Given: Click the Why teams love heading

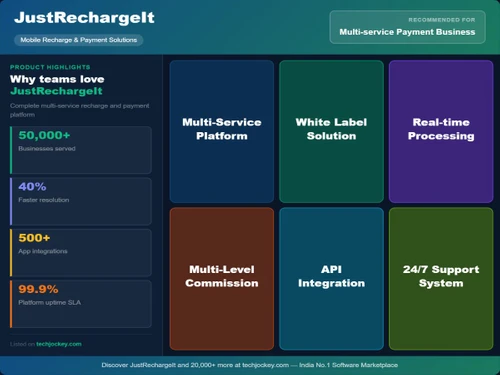Looking at the screenshot, I should [x=57, y=79].
